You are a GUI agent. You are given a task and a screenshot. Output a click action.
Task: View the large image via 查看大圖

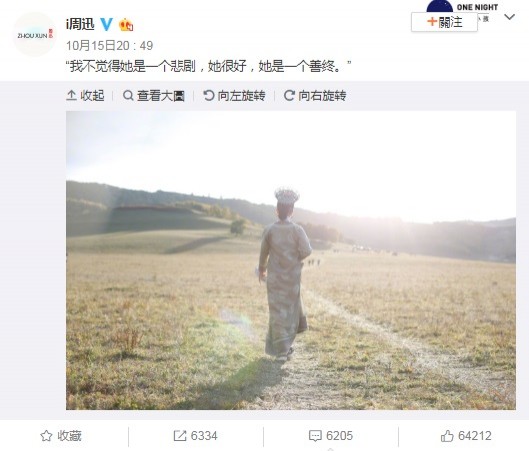click(154, 96)
